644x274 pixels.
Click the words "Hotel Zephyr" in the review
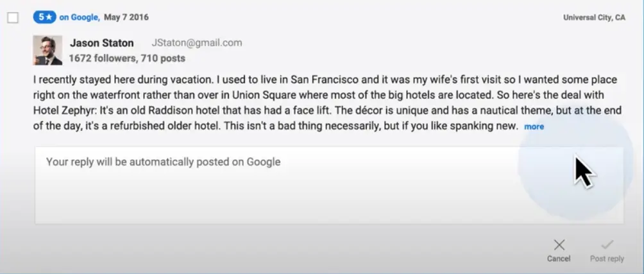click(61, 110)
